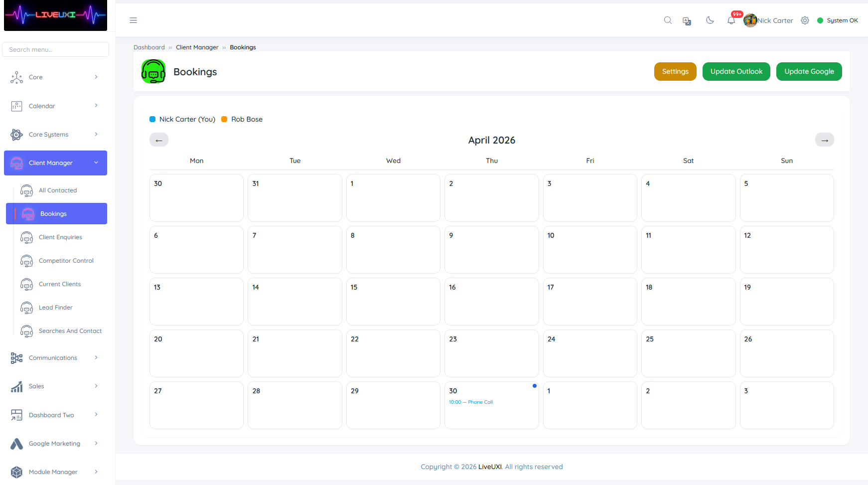The height and width of the screenshot is (485, 868).
Task: Expand the Core Systems chevron
Action: 96,134
